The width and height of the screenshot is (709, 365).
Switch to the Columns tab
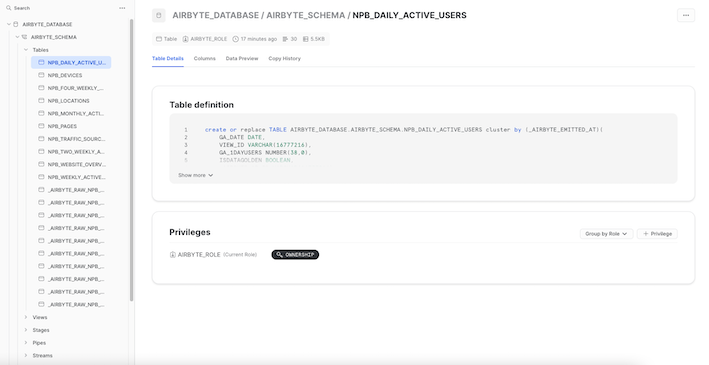click(x=205, y=58)
